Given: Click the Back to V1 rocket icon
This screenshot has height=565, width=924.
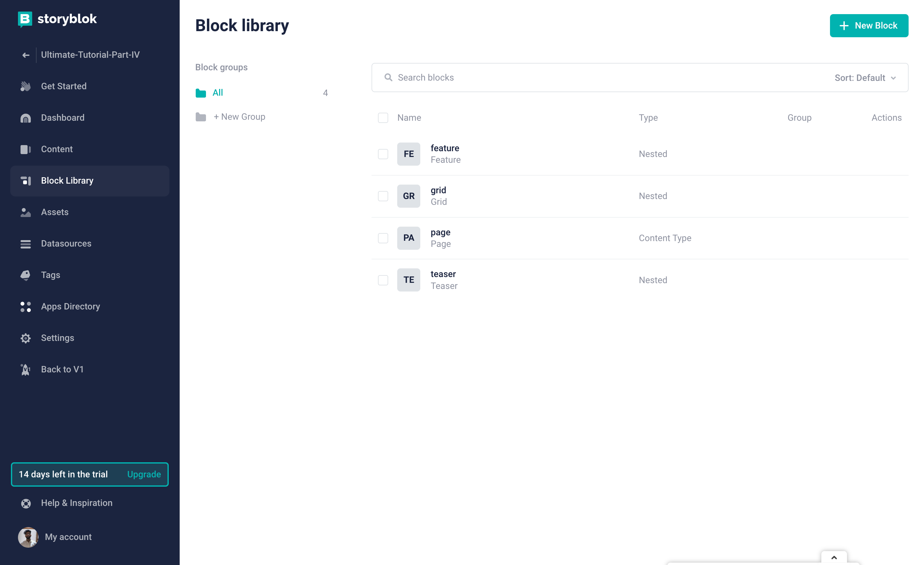Looking at the screenshot, I should (x=25, y=369).
